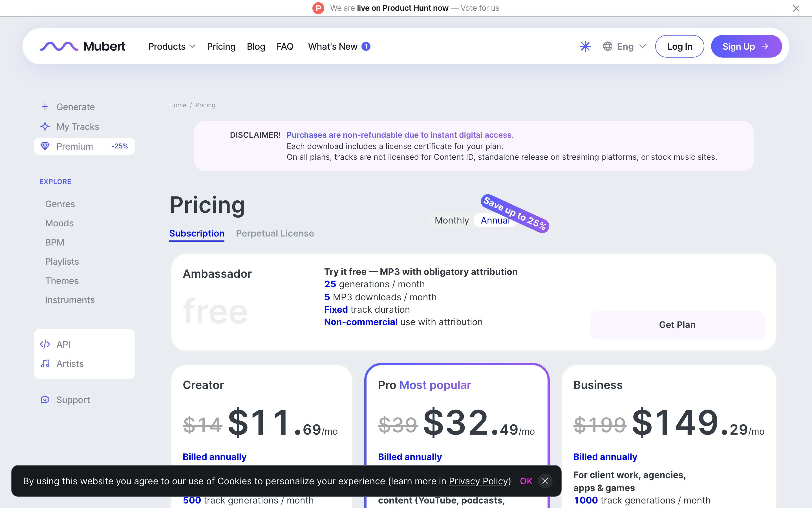
Task: Click the Creator plan title
Action: pyautogui.click(x=203, y=385)
